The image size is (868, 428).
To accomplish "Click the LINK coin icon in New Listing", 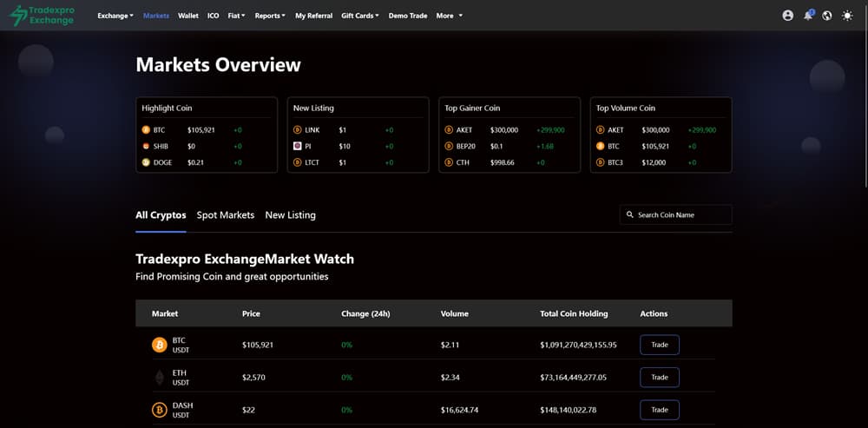I will point(297,130).
